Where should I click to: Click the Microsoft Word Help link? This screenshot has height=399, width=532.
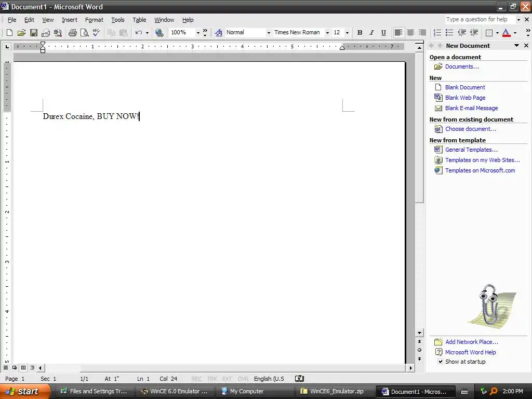(x=470, y=352)
